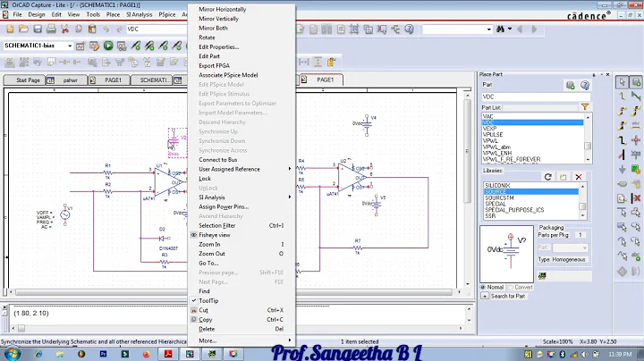Open the Place menu in menu bar
Viewport: 644px width, 361px height.
click(113, 14)
